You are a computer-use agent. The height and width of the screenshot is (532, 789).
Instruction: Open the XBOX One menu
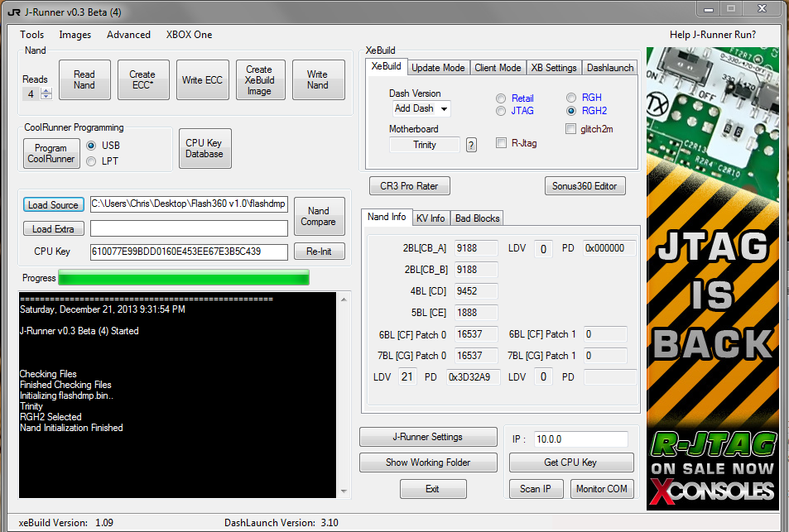[x=190, y=35]
